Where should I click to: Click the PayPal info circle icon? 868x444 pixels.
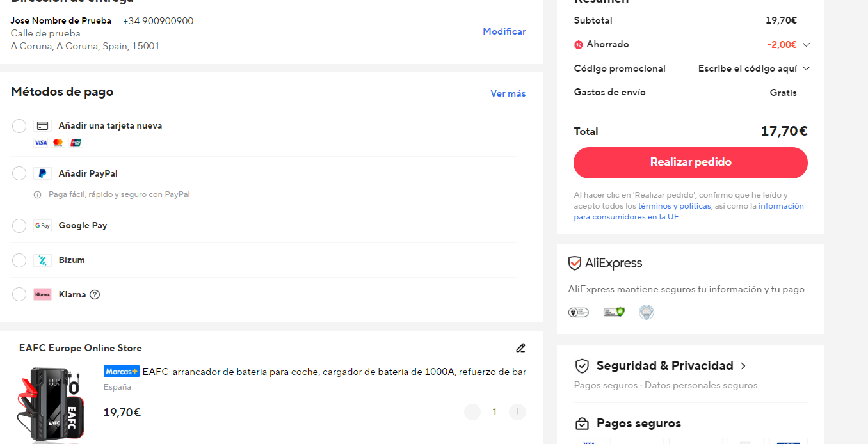[38, 194]
